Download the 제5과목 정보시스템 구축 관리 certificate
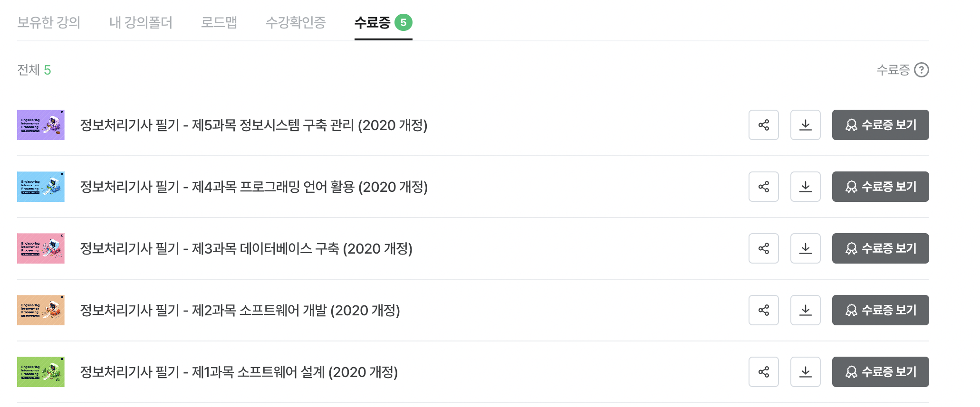Screen dimensions: 980x407 click(805, 125)
